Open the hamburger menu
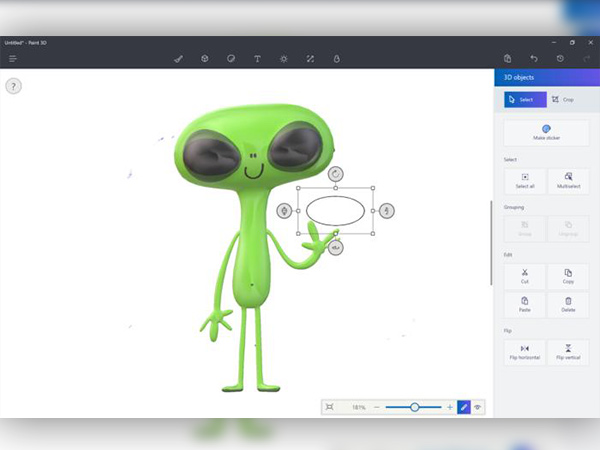The width and height of the screenshot is (600, 450). [x=13, y=59]
